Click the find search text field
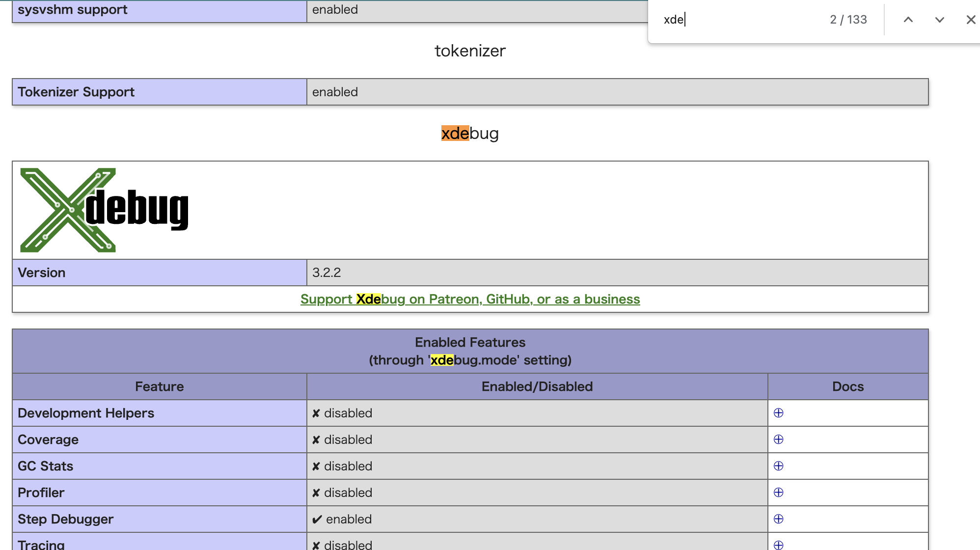 (736, 20)
